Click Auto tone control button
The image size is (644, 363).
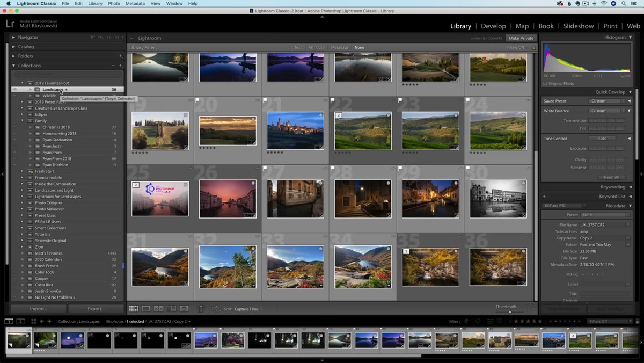[x=602, y=139]
